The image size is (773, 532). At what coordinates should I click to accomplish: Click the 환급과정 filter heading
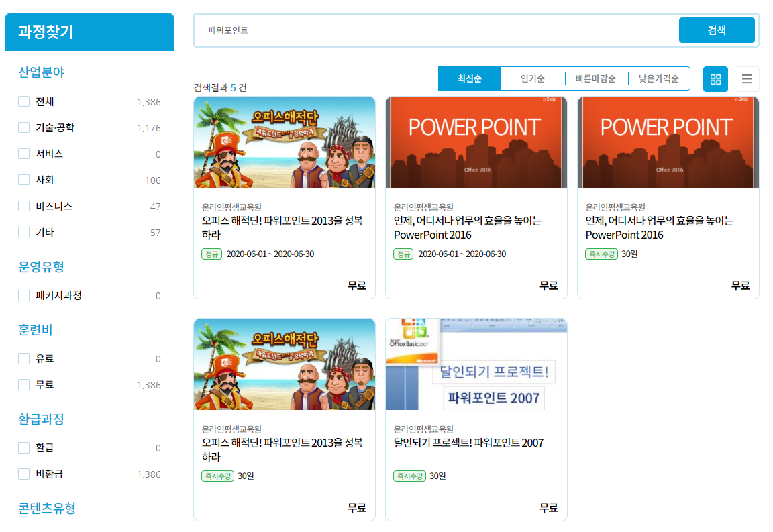[x=42, y=419]
